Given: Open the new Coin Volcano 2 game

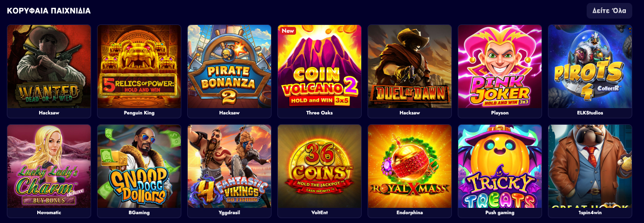Looking at the screenshot, I should (320, 67).
